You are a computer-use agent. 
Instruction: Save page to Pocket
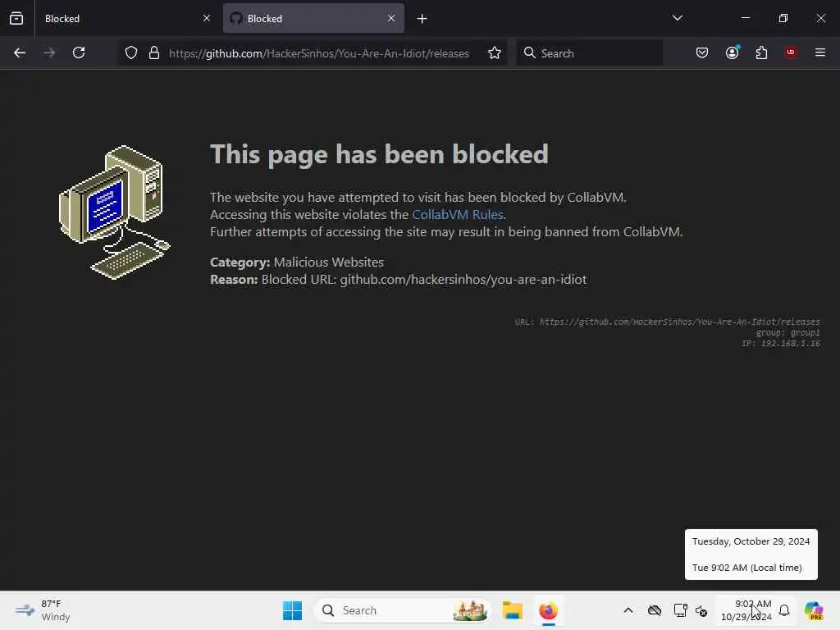tap(702, 52)
